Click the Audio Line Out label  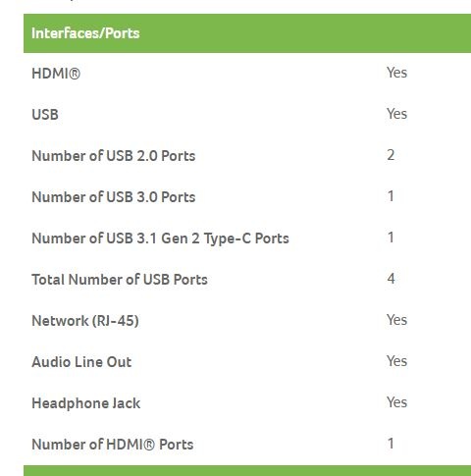pyautogui.click(x=81, y=362)
